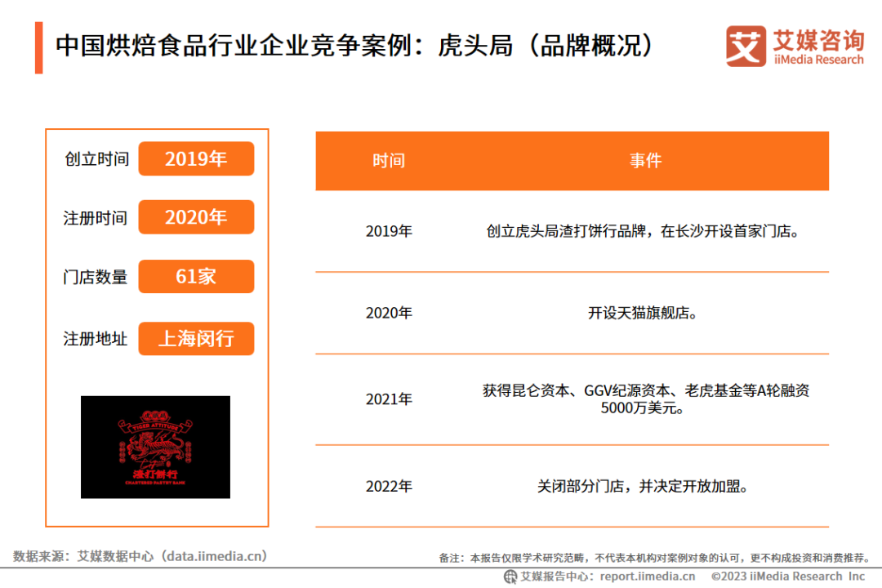Image resolution: width=882 pixels, height=588 pixels.
Task: Click the 注册时间 label
Action: (96, 218)
